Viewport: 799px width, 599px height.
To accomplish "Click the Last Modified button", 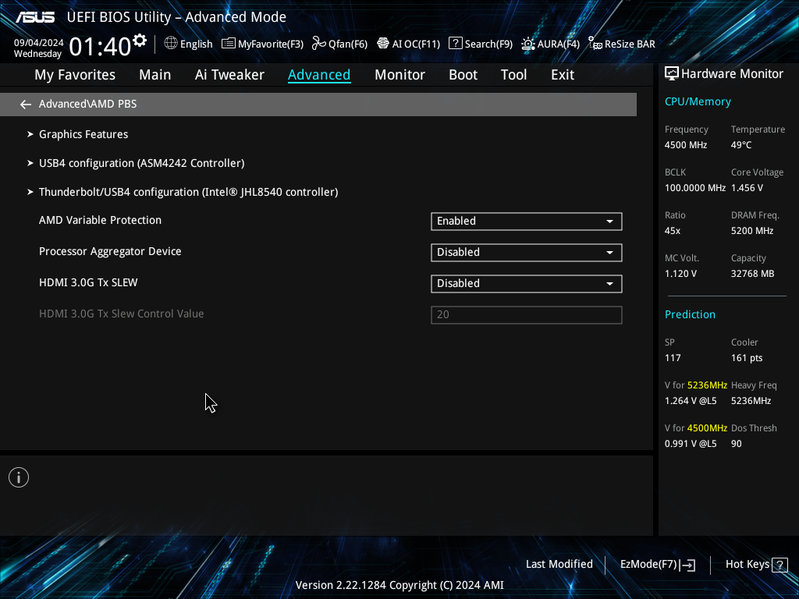I will click(559, 564).
